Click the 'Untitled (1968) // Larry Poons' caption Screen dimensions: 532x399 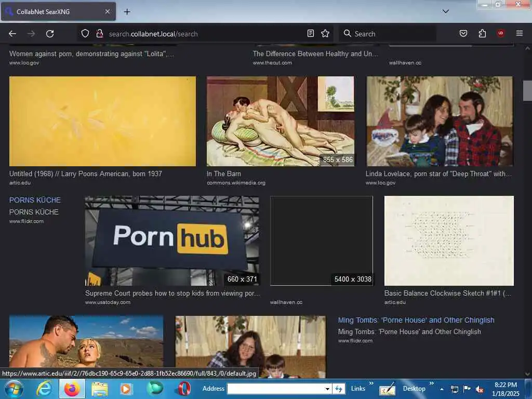coord(86,174)
